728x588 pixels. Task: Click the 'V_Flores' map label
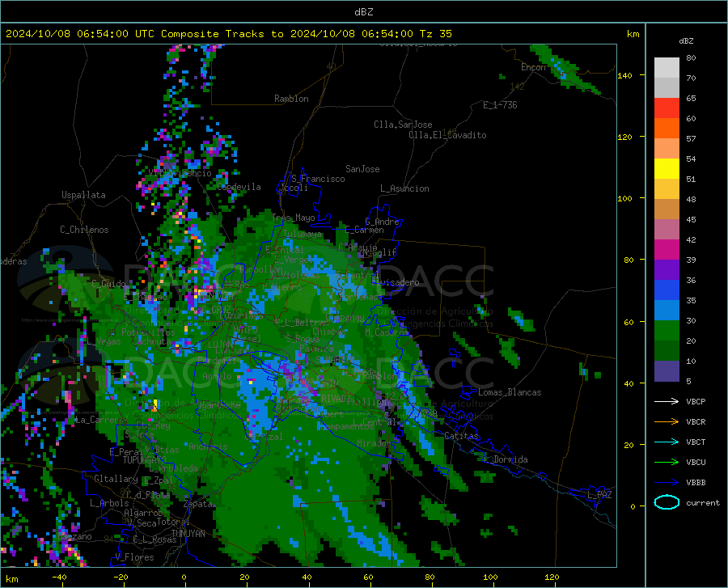pyautogui.click(x=134, y=557)
